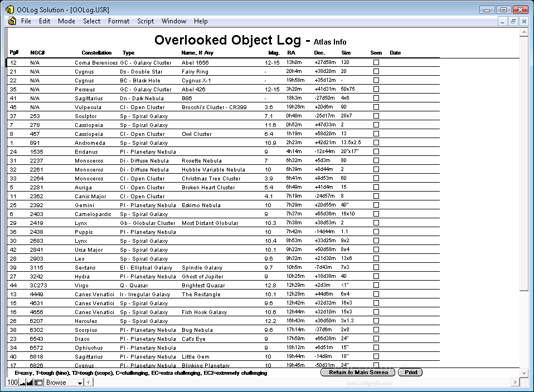The width and height of the screenshot is (534, 392).
Task: Check Seen box for Brightest Quasar
Action: click(376, 285)
